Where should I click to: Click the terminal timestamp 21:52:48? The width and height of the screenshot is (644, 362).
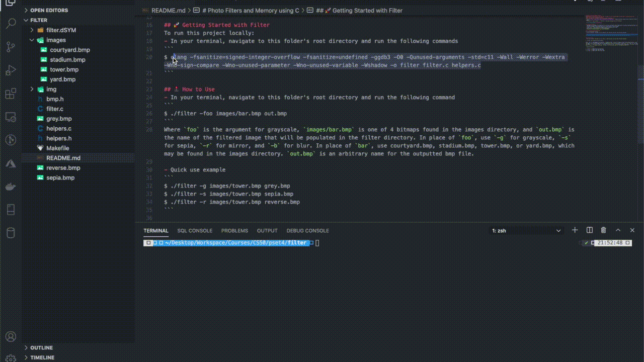coord(609,243)
